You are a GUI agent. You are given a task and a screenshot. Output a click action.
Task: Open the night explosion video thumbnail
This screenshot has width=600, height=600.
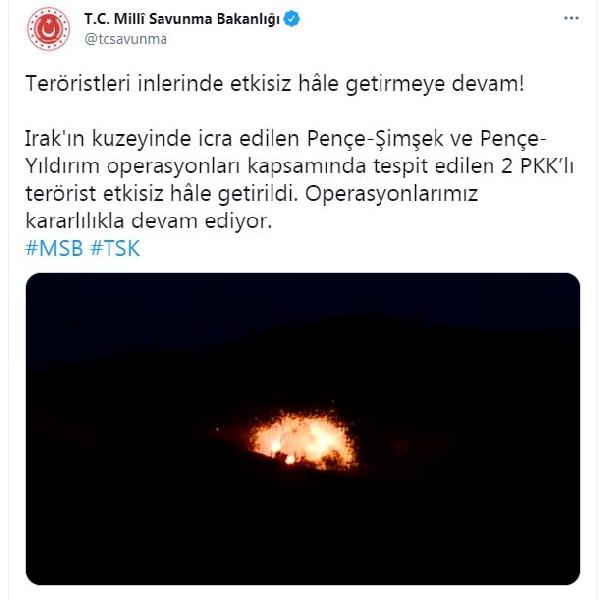click(x=303, y=429)
